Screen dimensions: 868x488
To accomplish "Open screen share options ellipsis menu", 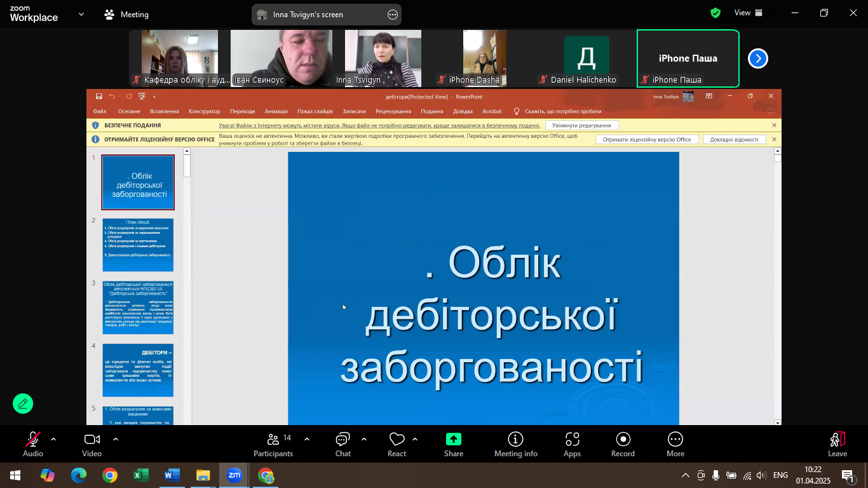I will pos(393,15).
